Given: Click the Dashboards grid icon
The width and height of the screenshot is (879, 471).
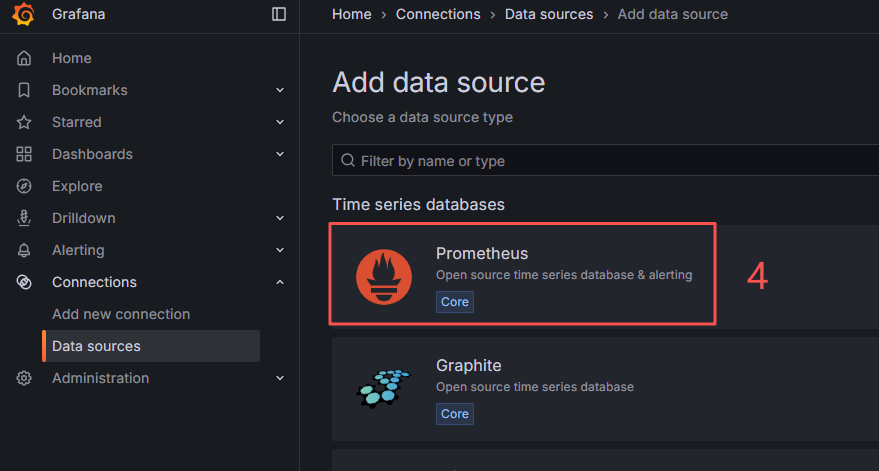Looking at the screenshot, I should tap(24, 154).
